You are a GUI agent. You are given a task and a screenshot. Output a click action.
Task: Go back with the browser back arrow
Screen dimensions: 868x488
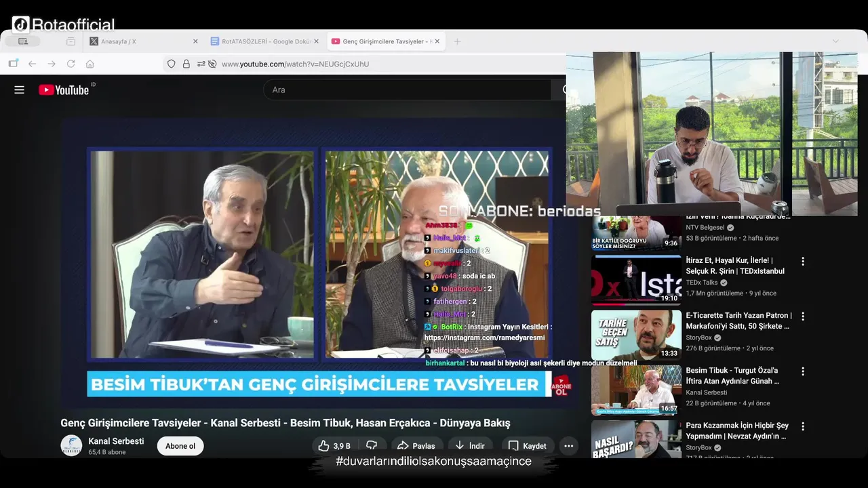(32, 64)
